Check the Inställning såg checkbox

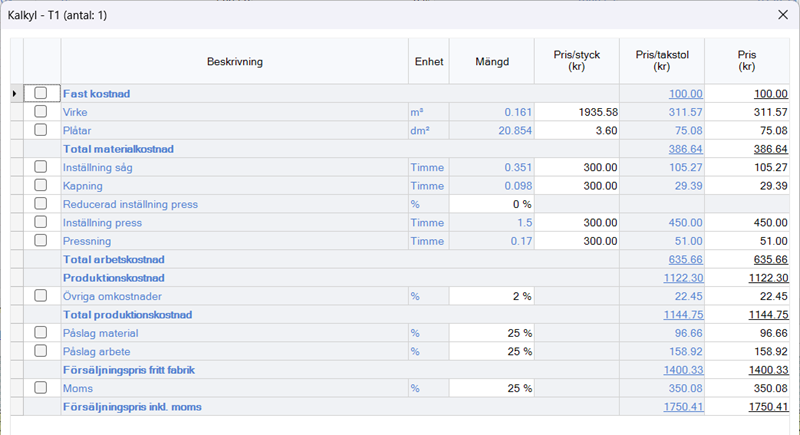click(41, 167)
